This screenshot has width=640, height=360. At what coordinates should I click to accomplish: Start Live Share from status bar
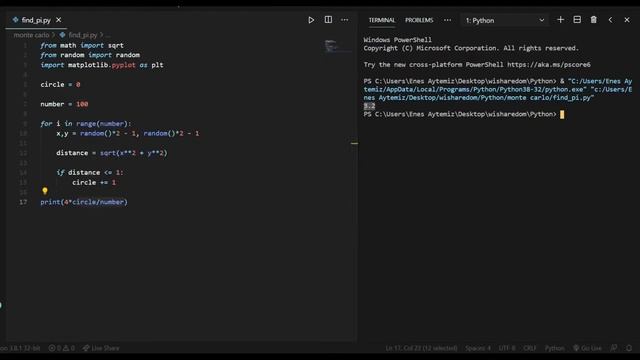(101, 348)
